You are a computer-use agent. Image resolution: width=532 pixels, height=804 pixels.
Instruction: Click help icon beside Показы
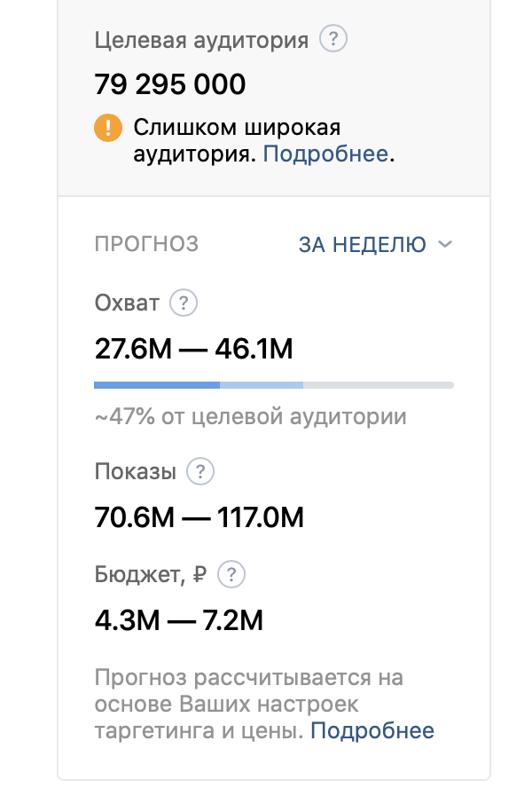click(201, 471)
